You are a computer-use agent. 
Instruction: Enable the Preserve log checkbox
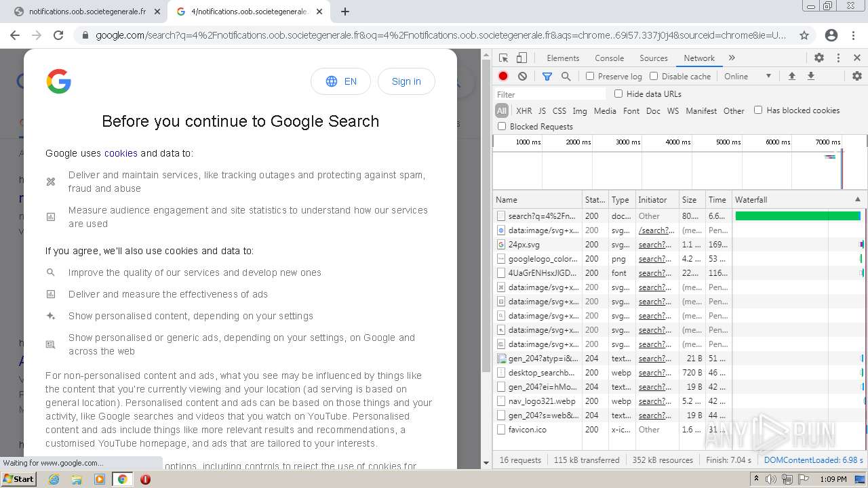tap(590, 77)
